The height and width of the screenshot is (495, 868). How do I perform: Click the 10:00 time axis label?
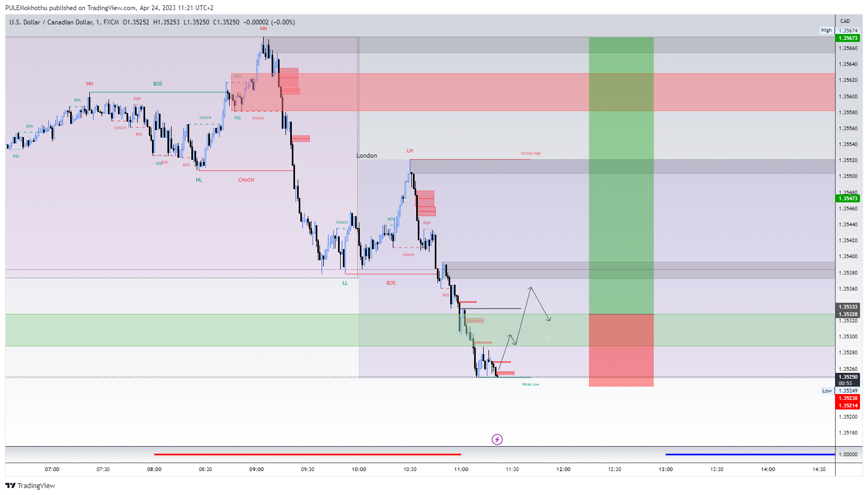point(359,470)
